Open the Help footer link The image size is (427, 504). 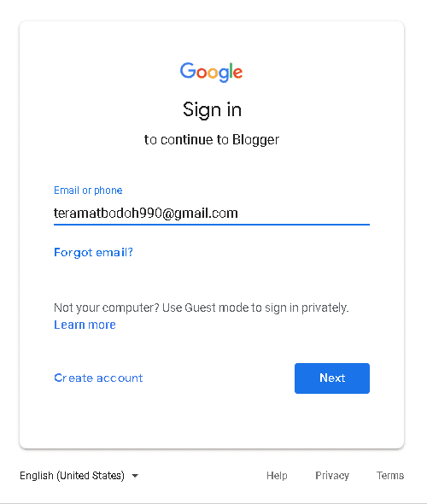(x=277, y=476)
